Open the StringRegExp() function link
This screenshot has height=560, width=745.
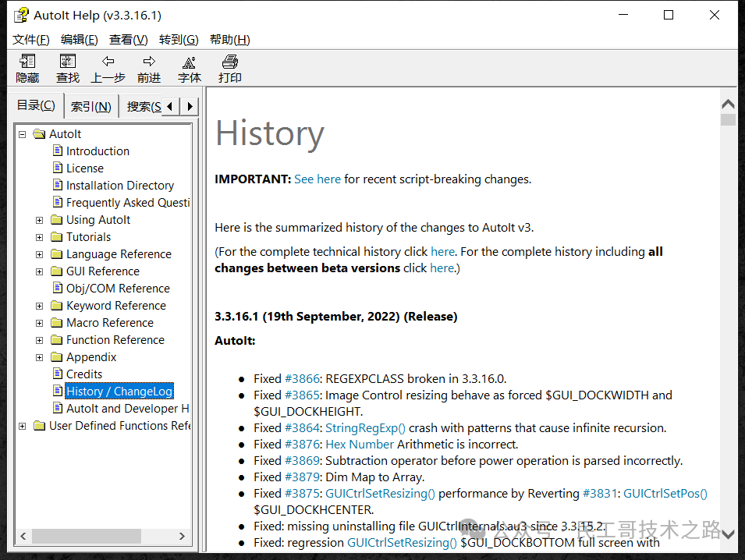pos(365,428)
